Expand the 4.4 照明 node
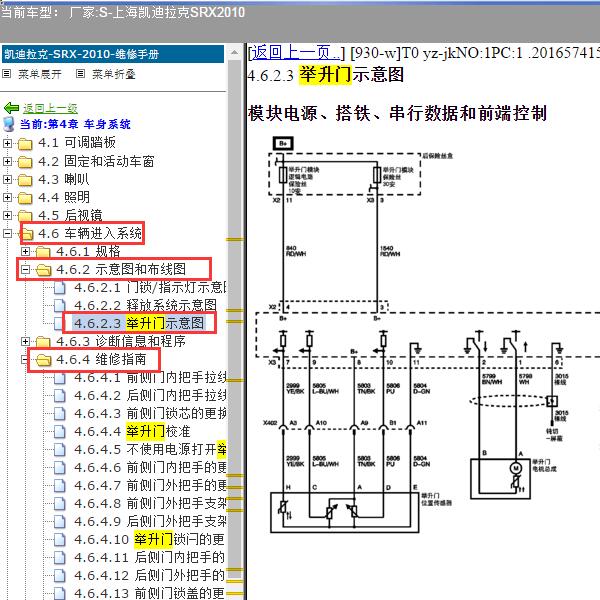 pos(7,197)
